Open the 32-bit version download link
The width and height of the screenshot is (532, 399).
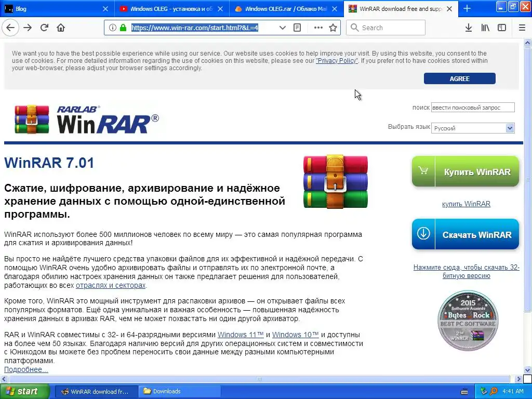coord(466,271)
